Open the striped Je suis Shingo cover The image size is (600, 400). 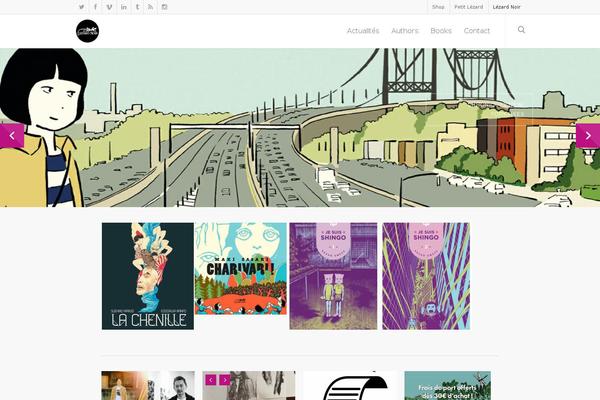pyautogui.click(x=426, y=276)
